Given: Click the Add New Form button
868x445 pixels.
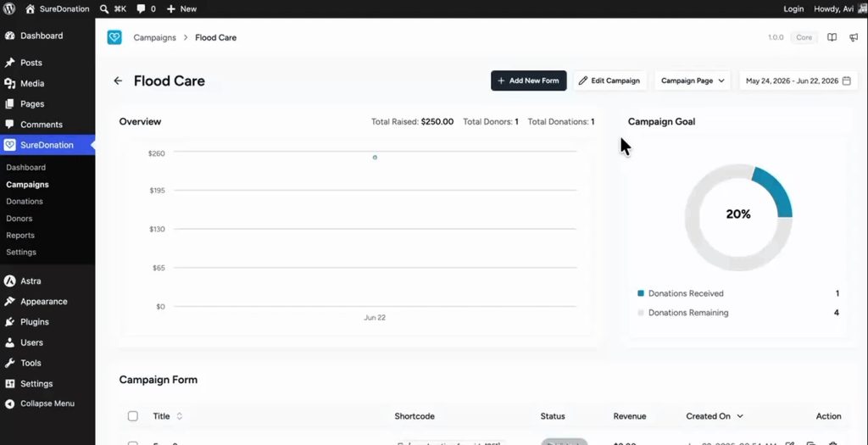Looking at the screenshot, I should click(x=529, y=81).
